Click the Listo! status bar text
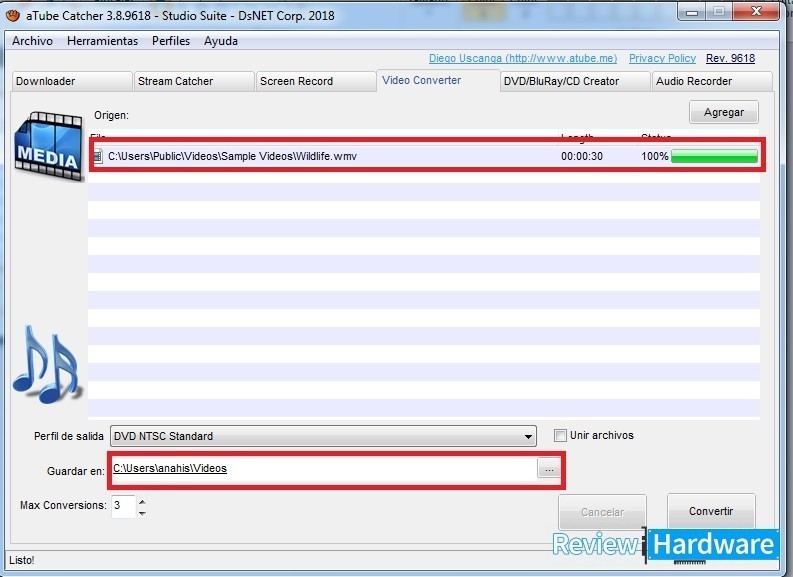 point(22,560)
